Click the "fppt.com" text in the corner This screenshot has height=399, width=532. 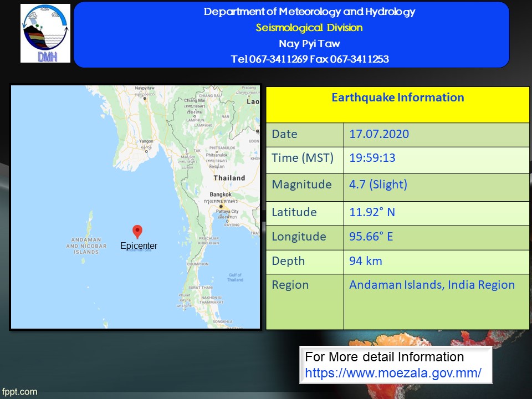19,392
